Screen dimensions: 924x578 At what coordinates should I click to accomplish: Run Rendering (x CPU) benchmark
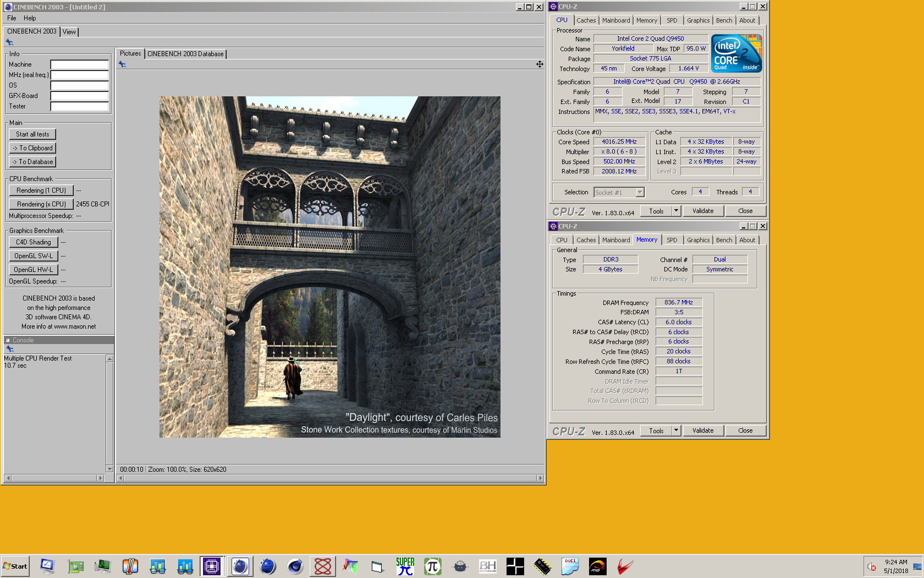click(x=41, y=204)
